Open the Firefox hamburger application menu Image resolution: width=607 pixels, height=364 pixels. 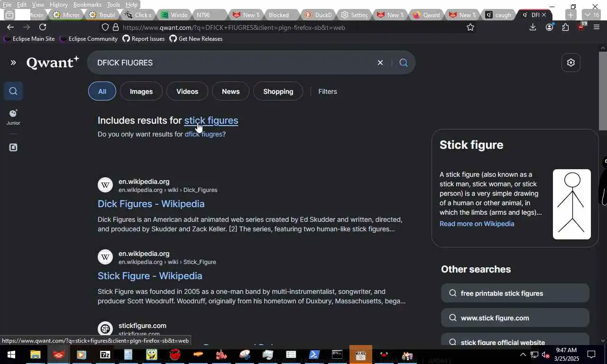click(597, 27)
